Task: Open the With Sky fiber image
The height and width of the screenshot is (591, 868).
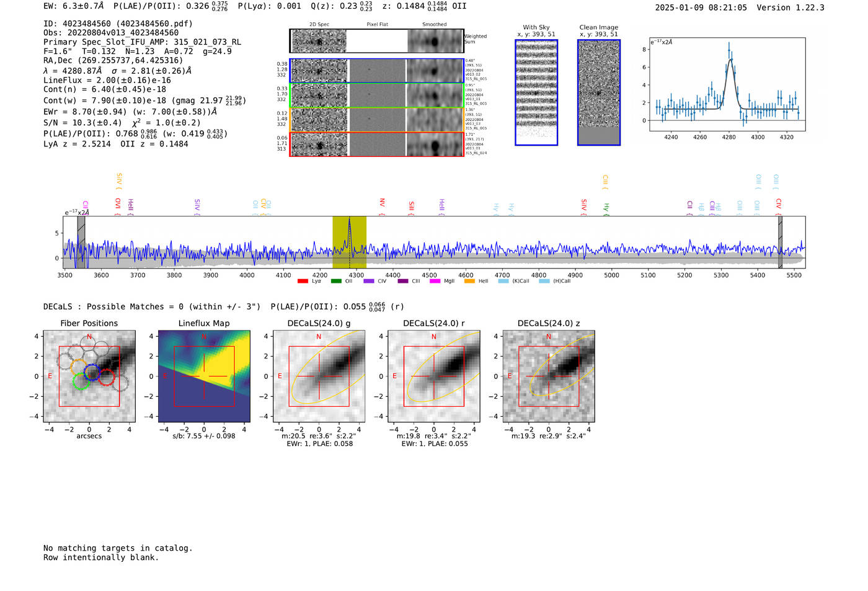Action: pyautogui.click(x=536, y=92)
